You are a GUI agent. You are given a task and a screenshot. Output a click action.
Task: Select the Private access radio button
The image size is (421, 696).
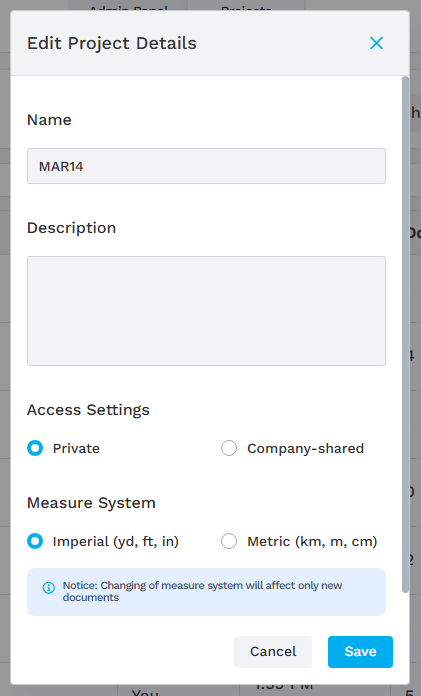(35, 448)
